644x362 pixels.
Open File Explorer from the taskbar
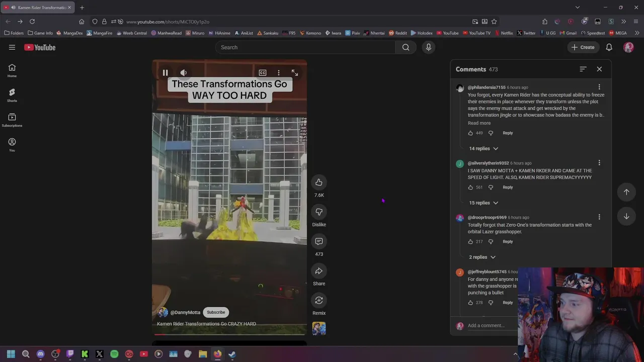(203, 354)
